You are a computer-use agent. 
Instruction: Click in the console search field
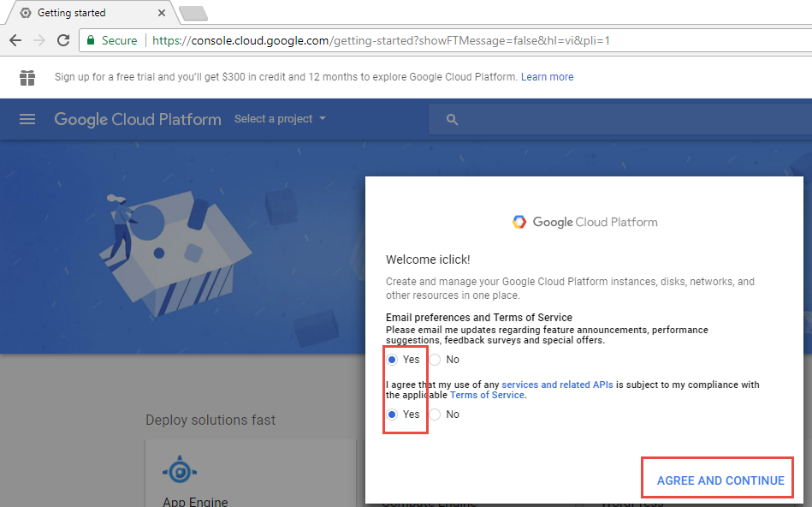click(620, 120)
